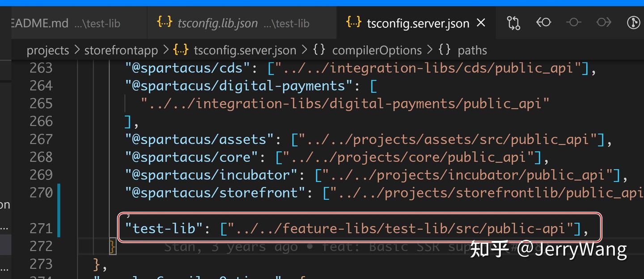Open the compilerOptions breadcrumb
This screenshot has width=644, height=279.
pos(377,50)
